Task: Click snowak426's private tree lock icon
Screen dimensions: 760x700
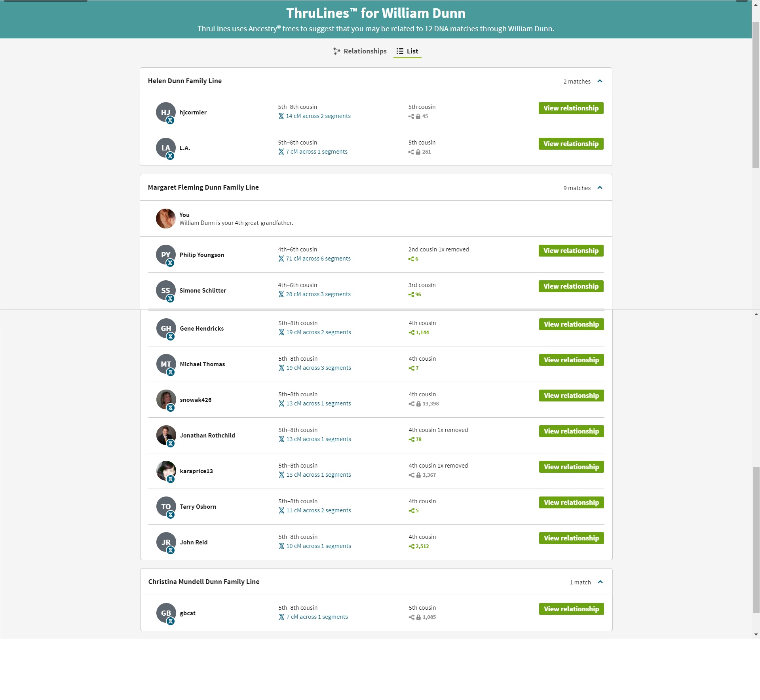Action: tap(418, 404)
